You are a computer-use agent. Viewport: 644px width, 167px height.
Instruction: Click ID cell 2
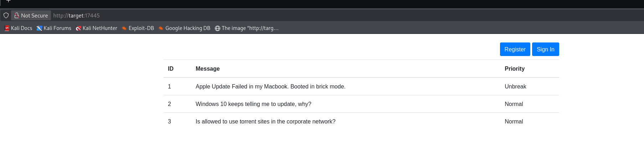169,104
